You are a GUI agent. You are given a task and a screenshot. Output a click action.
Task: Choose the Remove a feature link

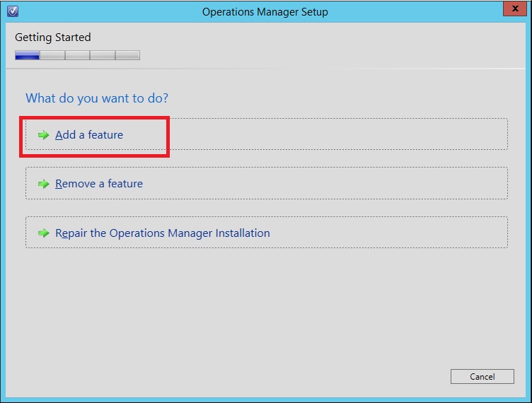tap(99, 184)
